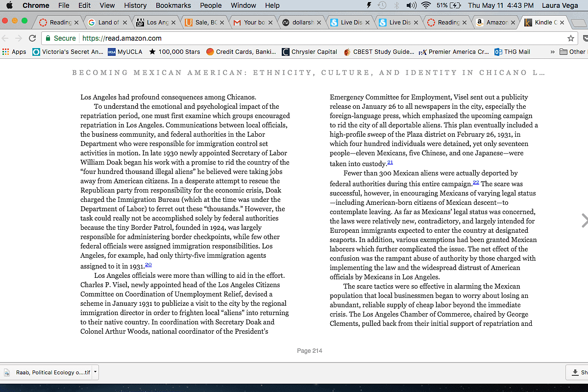Click the browser reload icon
This screenshot has height=392, width=588.
click(x=32, y=38)
